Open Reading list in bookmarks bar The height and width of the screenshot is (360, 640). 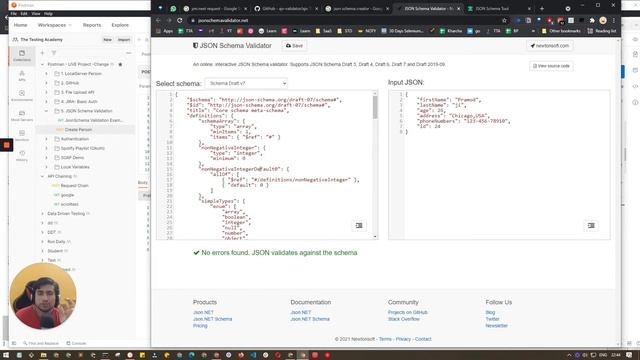(602, 31)
